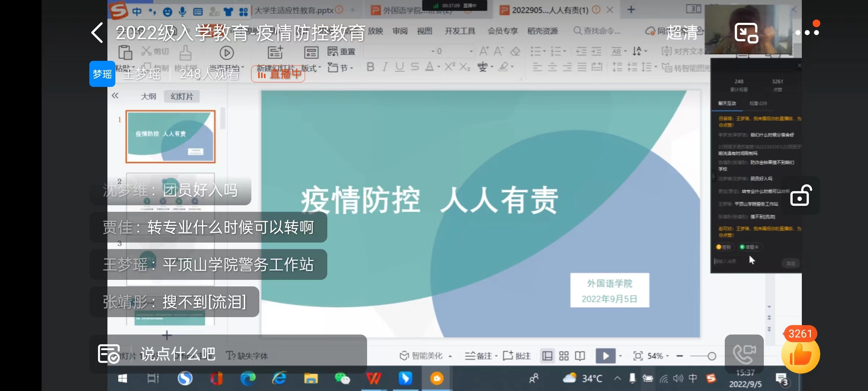
Task: Switch to the 大纲 outline tab
Action: [x=148, y=96]
